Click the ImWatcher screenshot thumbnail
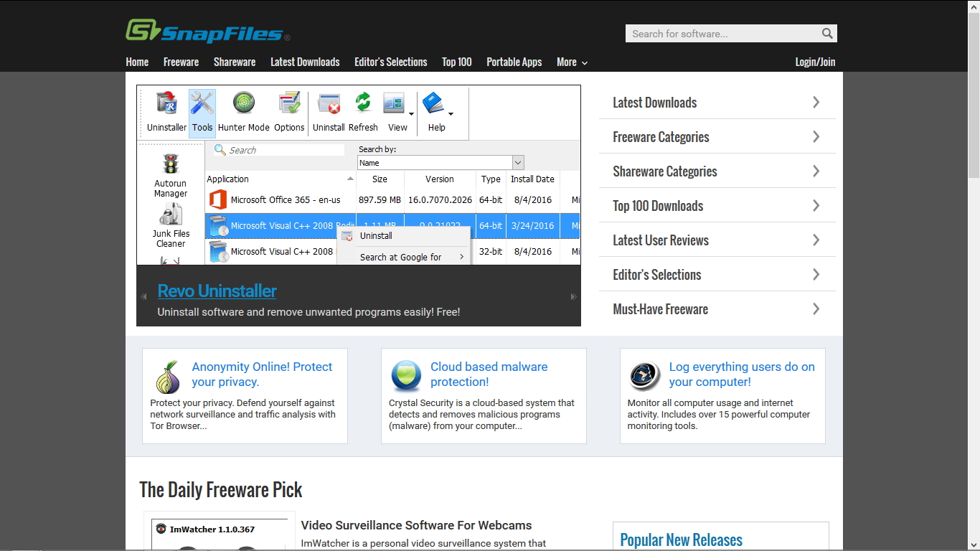This screenshot has height=551, width=980. [220, 532]
